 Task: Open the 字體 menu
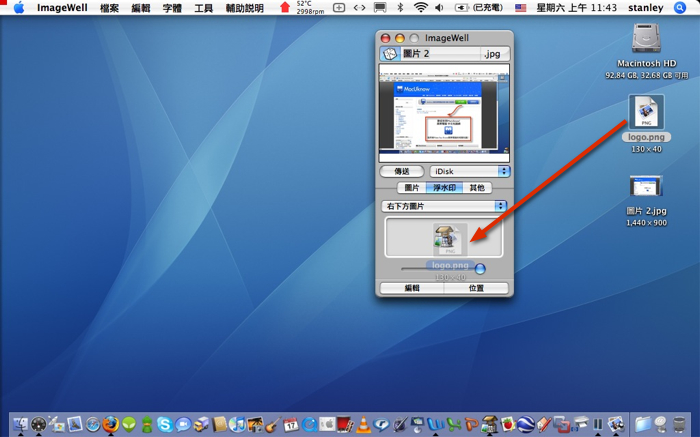tap(172, 8)
